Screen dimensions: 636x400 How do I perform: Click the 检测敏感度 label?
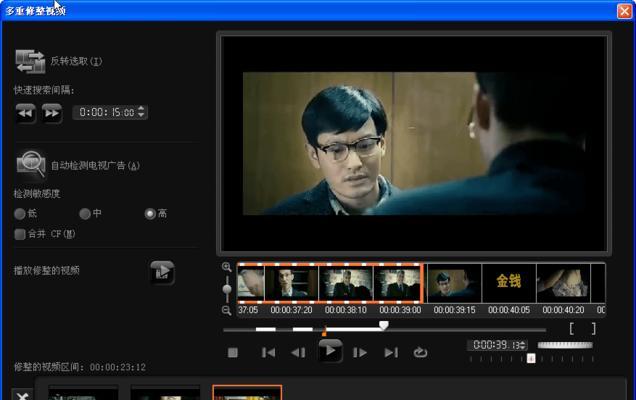click(37, 194)
